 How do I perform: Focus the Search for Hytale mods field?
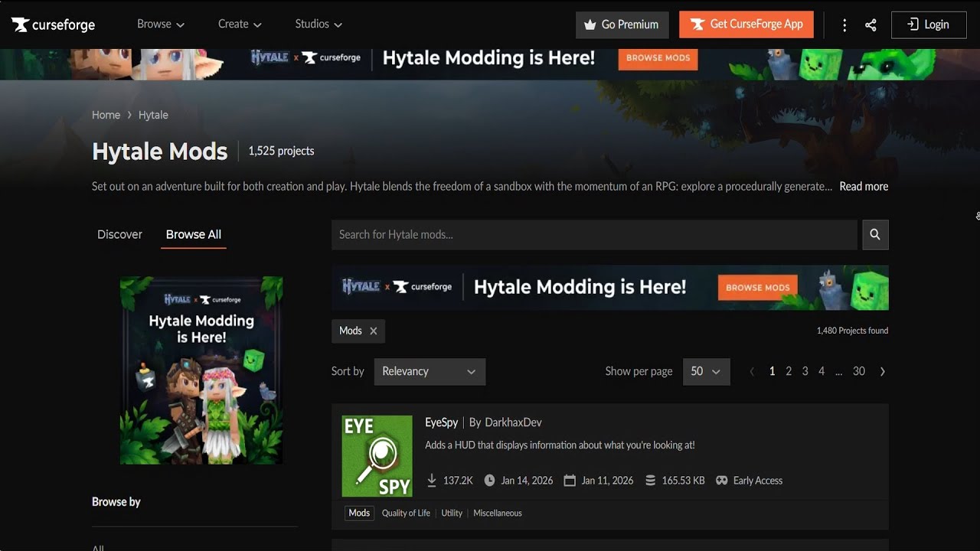coord(594,235)
